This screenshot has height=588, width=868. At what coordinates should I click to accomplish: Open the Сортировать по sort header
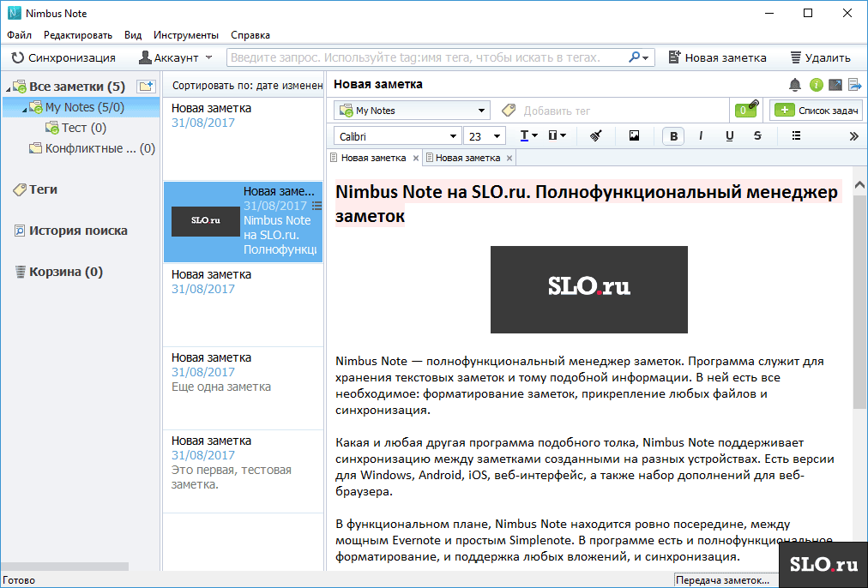244,85
